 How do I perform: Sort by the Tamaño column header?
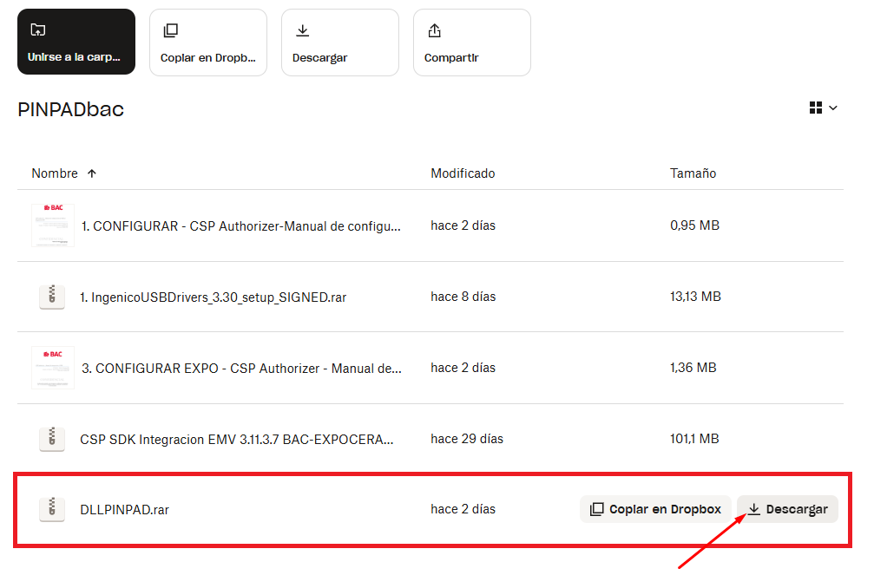tap(693, 173)
